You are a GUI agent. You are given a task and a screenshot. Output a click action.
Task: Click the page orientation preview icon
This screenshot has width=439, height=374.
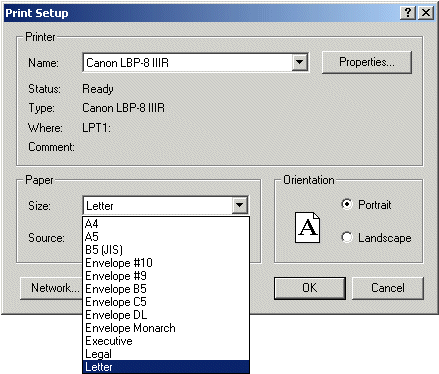pos(307,228)
